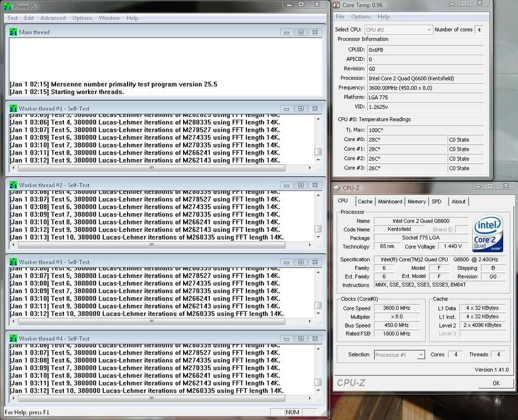The image size is (518, 420).
Task: Click the Rated FSB value 1800.0 MHz
Action: pos(397,334)
